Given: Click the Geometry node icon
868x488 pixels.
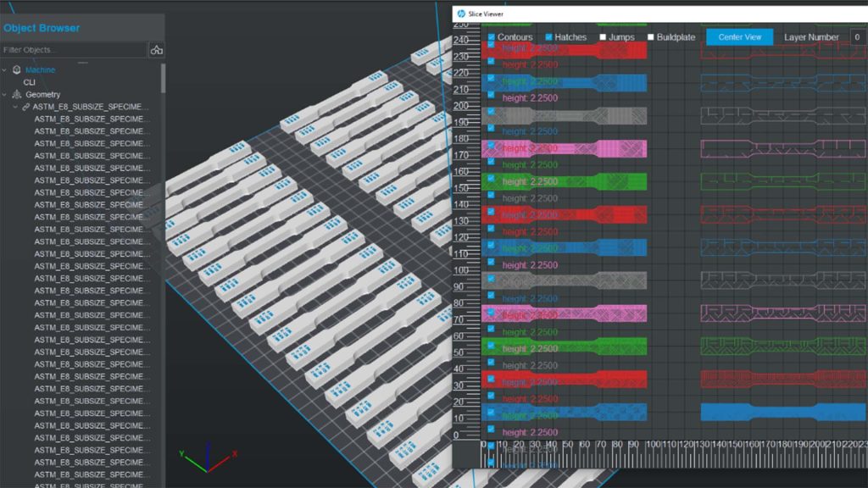Looking at the screenshot, I should [16, 95].
